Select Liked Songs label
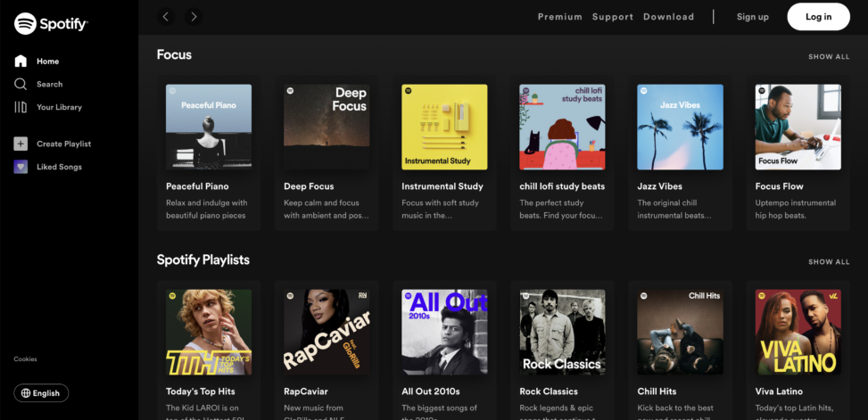Image resolution: width=868 pixels, height=420 pixels. [59, 167]
